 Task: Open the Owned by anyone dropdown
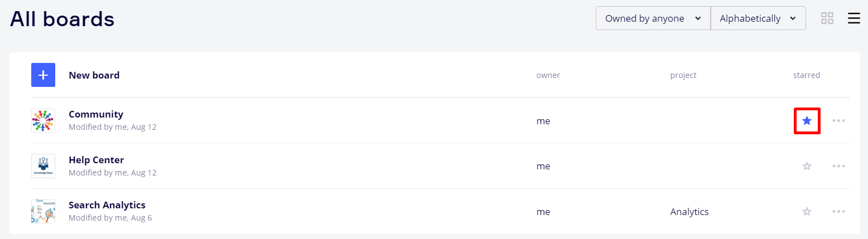click(x=653, y=18)
